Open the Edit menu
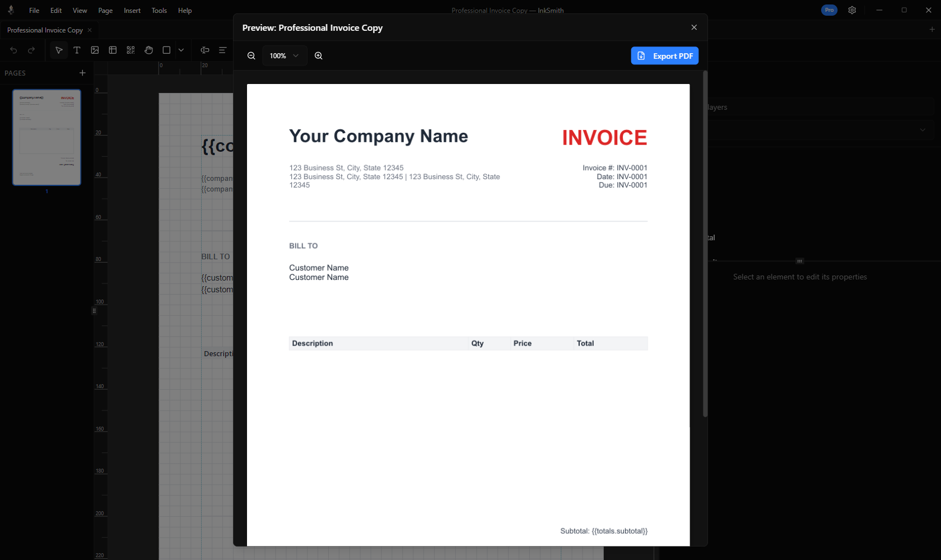941x560 pixels. tap(56, 11)
